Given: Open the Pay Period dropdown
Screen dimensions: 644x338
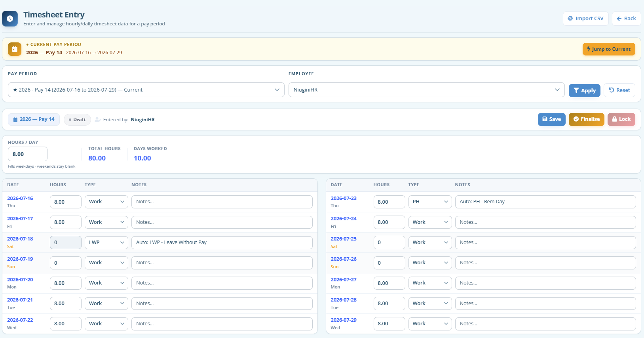Looking at the screenshot, I should (x=146, y=90).
